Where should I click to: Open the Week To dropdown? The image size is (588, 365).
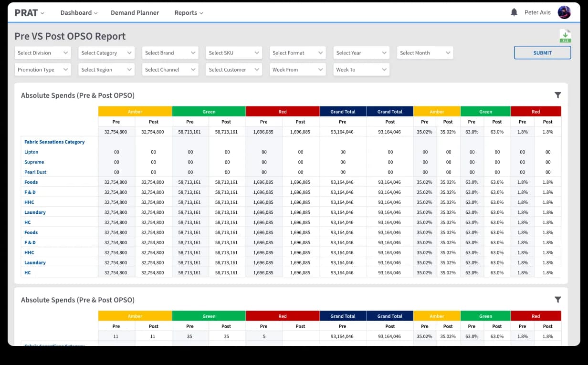[x=361, y=70]
